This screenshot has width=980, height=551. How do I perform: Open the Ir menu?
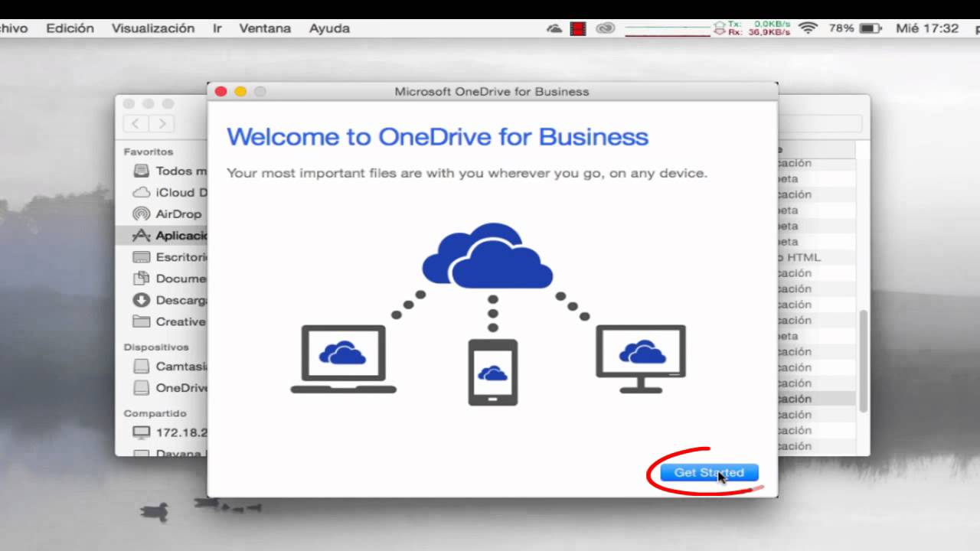(x=217, y=28)
